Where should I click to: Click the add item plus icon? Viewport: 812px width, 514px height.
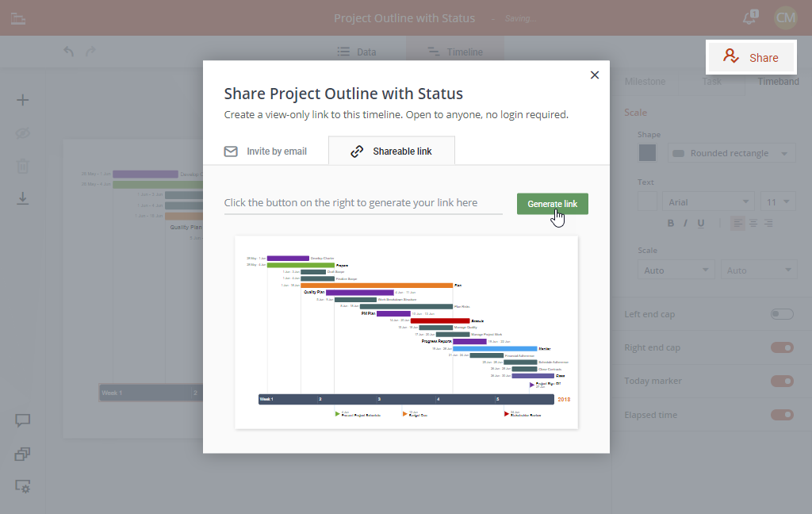[x=23, y=100]
